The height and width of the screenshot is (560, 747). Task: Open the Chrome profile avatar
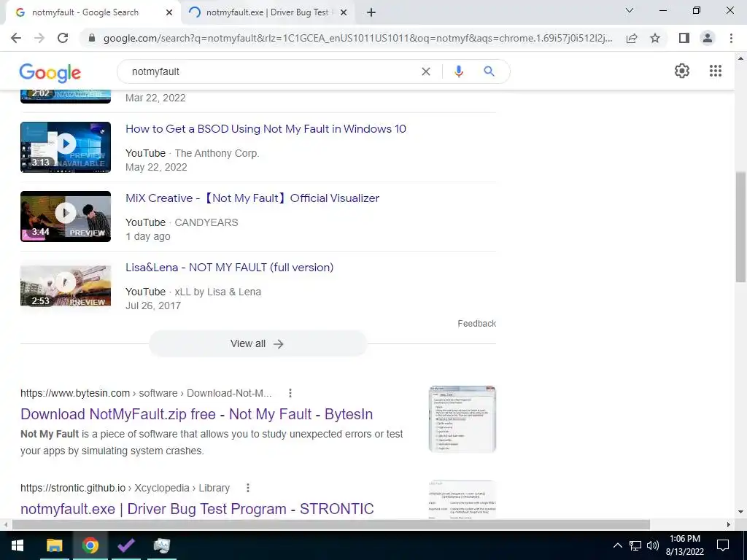tap(708, 38)
